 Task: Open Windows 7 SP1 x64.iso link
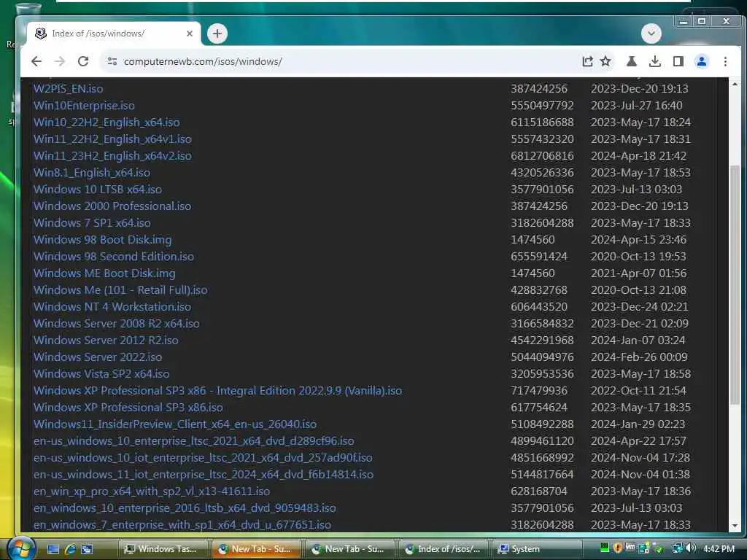(92, 223)
